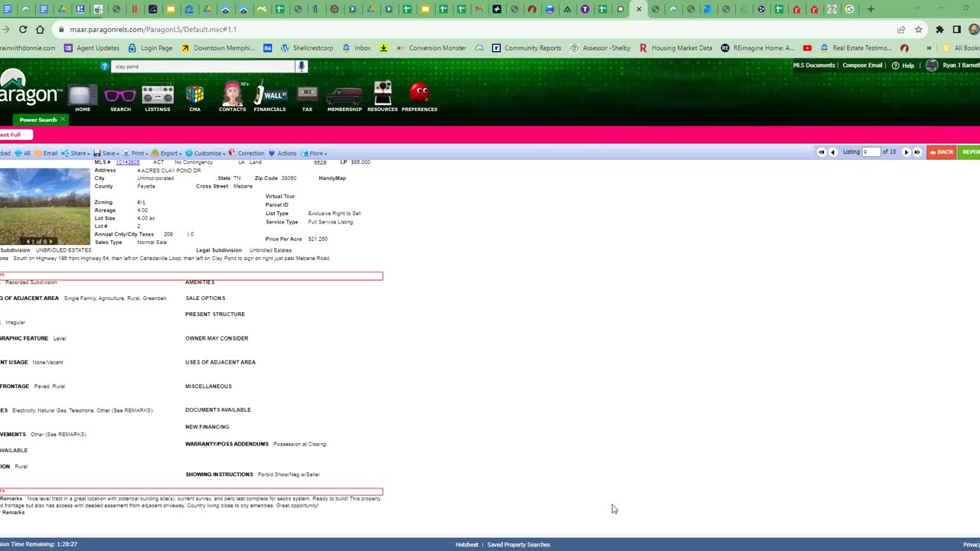Click the Power Search input field

[x=204, y=67]
